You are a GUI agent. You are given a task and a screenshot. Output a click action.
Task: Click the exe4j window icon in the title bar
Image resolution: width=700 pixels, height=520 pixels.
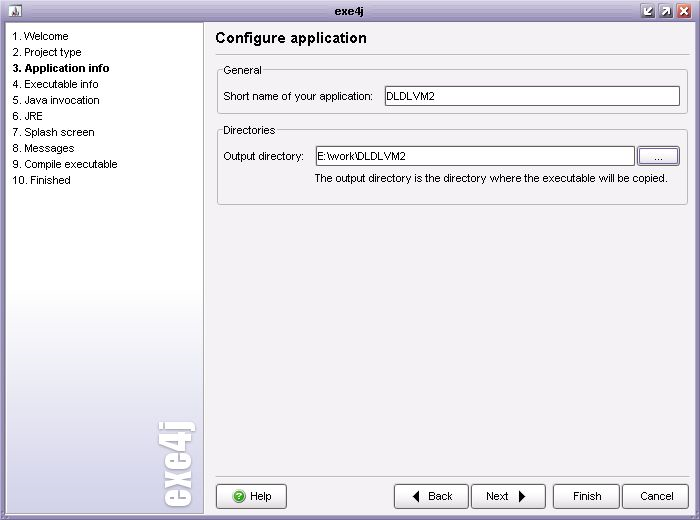click(x=15, y=11)
